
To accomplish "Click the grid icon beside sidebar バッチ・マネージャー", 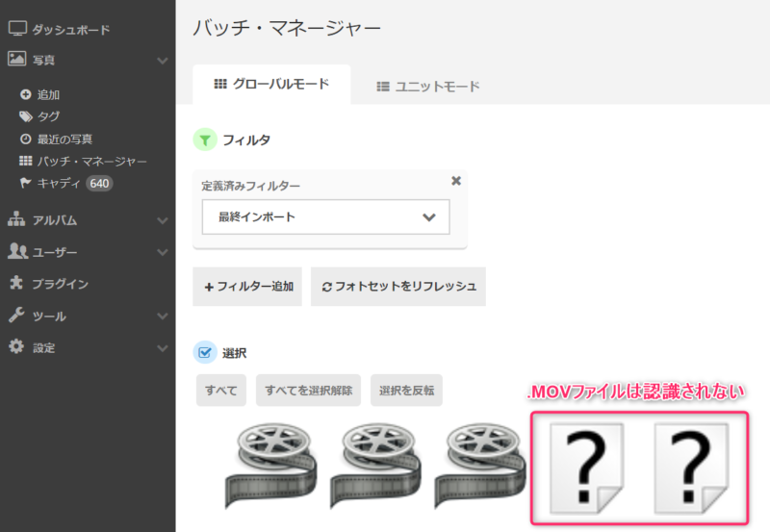I will pyautogui.click(x=26, y=161).
